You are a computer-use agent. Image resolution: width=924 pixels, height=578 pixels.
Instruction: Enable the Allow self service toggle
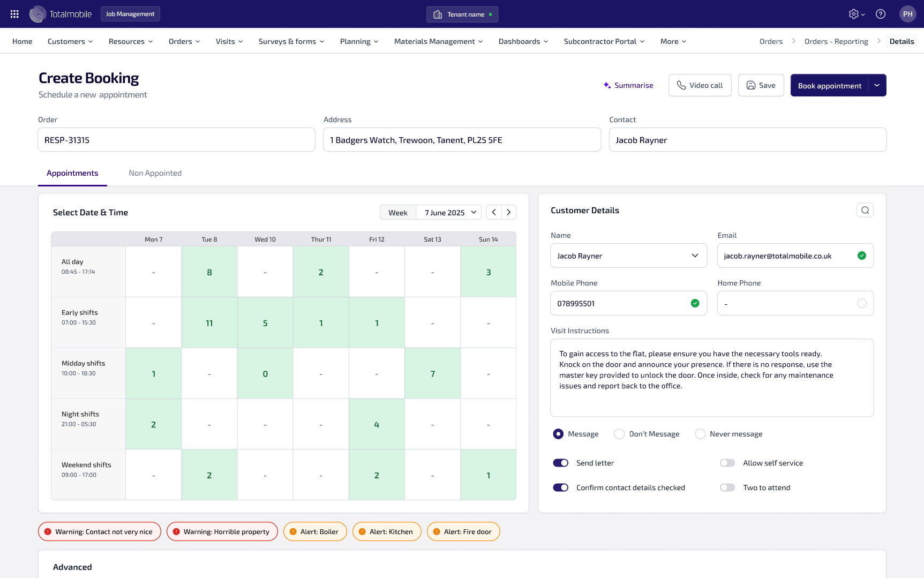click(727, 463)
